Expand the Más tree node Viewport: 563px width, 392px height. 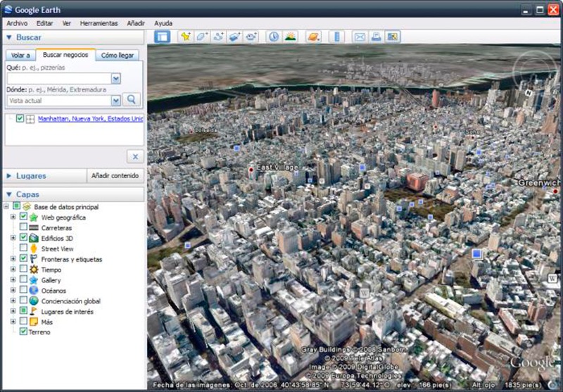[x=13, y=322]
